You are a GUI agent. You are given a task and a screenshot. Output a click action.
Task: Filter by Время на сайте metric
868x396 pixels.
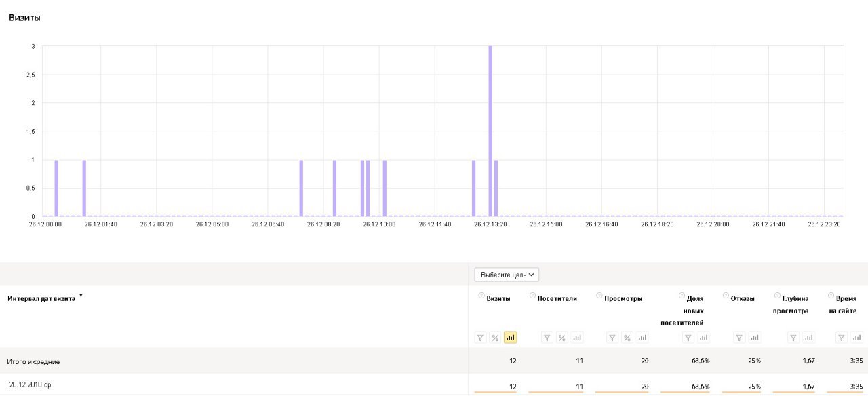click(842, 338)
